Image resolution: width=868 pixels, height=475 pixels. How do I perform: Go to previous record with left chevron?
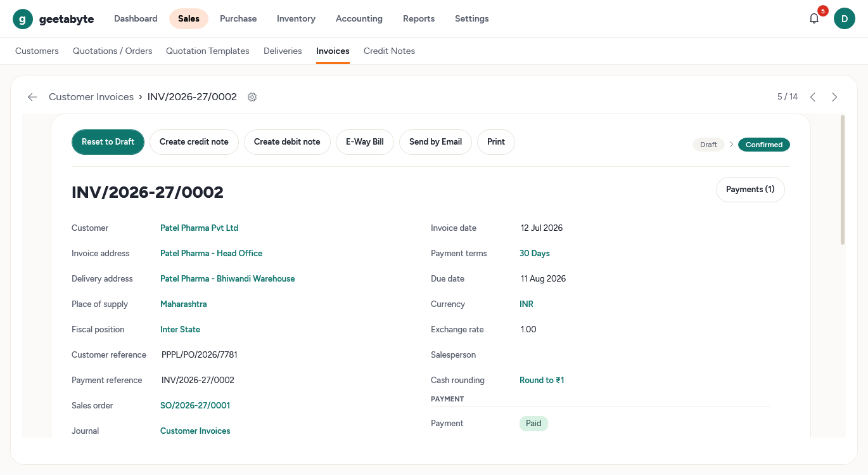coord(813,97)
